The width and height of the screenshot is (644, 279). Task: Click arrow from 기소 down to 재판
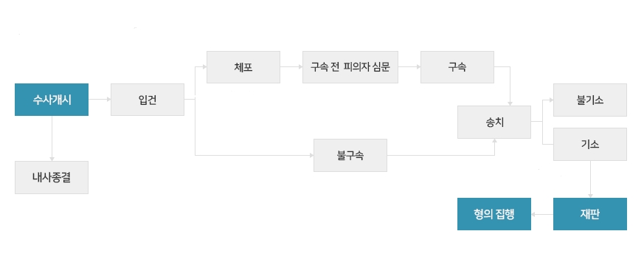pos(590,179)
